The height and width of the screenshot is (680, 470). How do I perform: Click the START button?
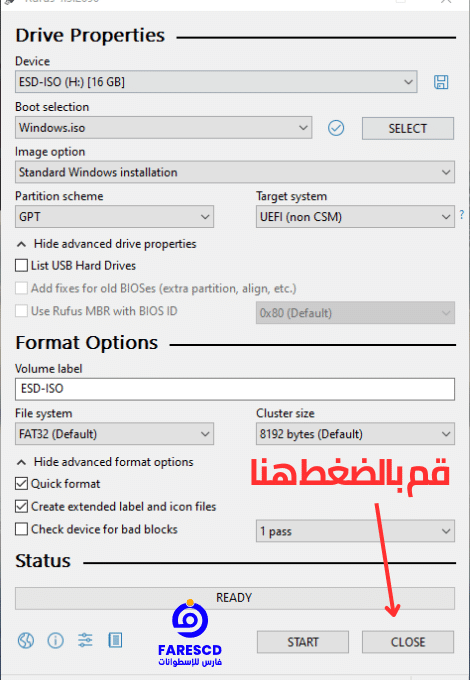[303, 642]
